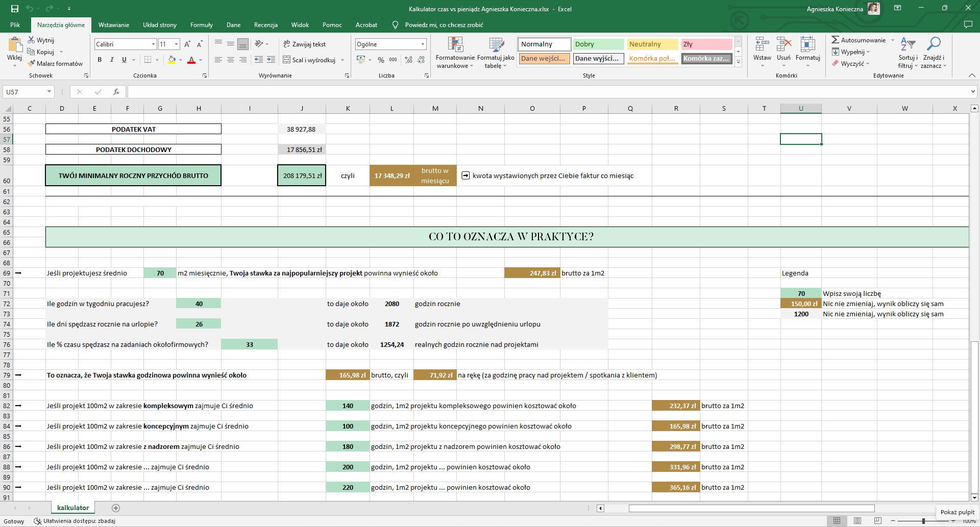Open Formatowanie warunkowe conditional formatting
Viewport: 980px width, 527px height.
[455, 53]
